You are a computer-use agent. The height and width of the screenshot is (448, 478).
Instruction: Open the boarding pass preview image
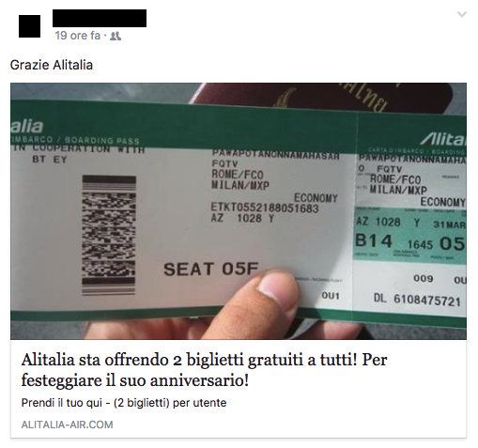click(x=239, y=211)
